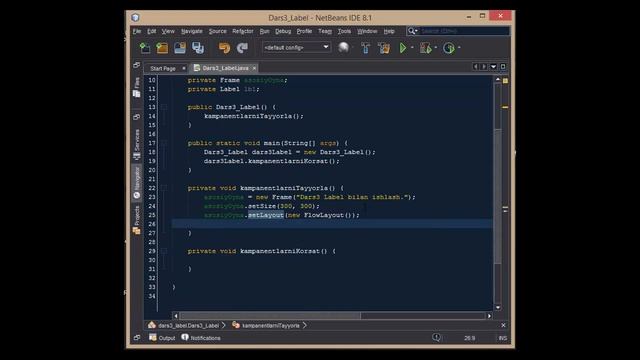Screen dimensions: 640x360
Task: Open the Notifications button
Action: [201, 338]
